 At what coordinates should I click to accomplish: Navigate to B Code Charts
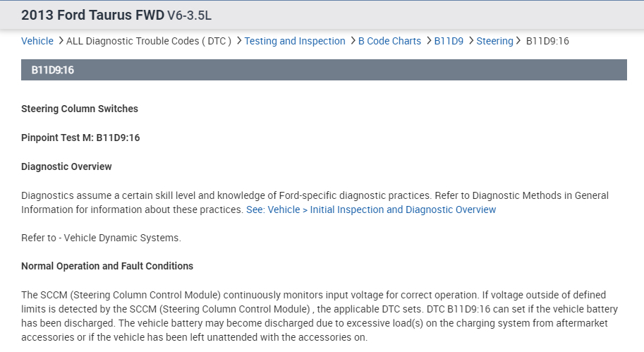389,41
